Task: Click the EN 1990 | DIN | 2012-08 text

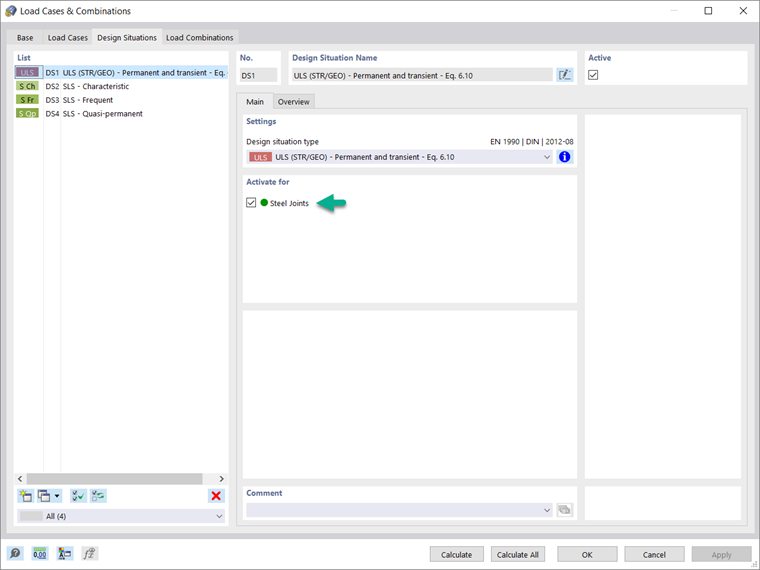Action: point(532,142)
